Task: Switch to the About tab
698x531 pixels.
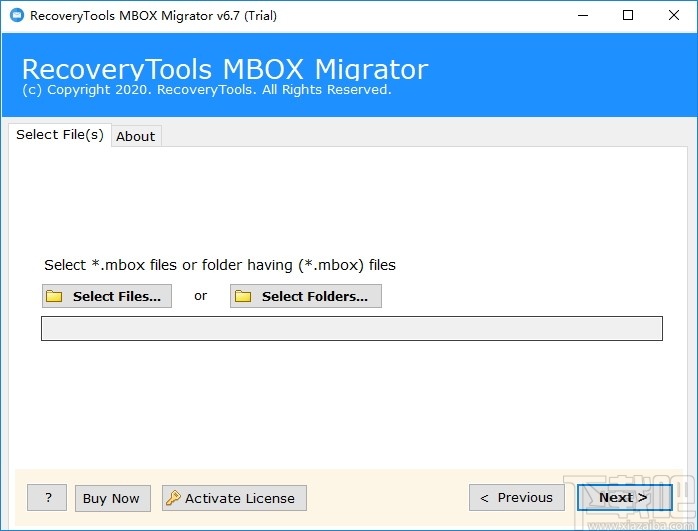Action: point(136,136)
